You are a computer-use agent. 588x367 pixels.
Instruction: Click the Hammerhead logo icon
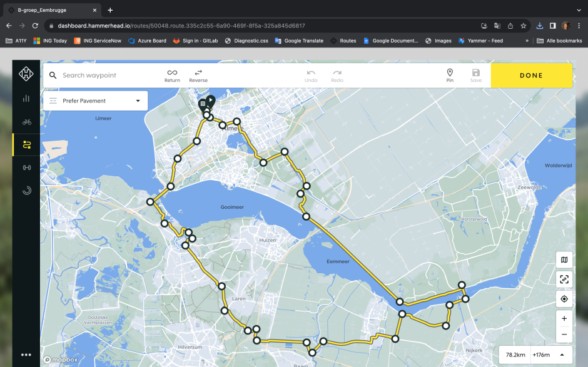26,74
